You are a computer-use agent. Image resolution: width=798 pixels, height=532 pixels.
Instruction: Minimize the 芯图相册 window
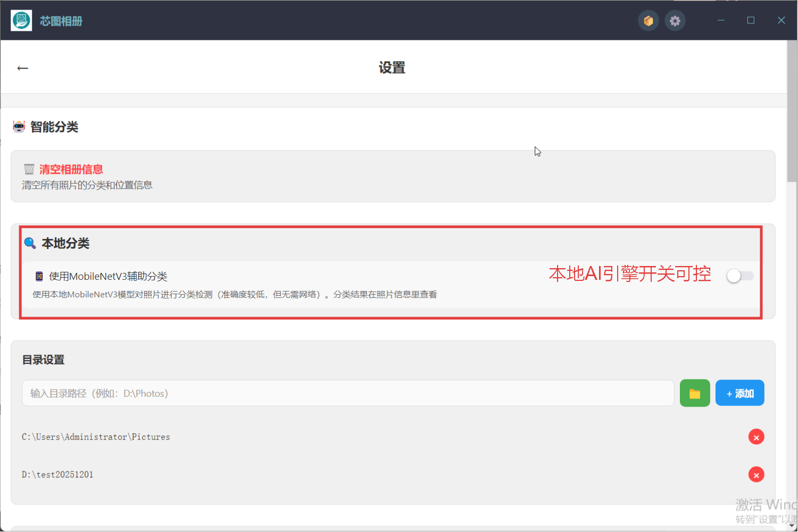point(721,20)
